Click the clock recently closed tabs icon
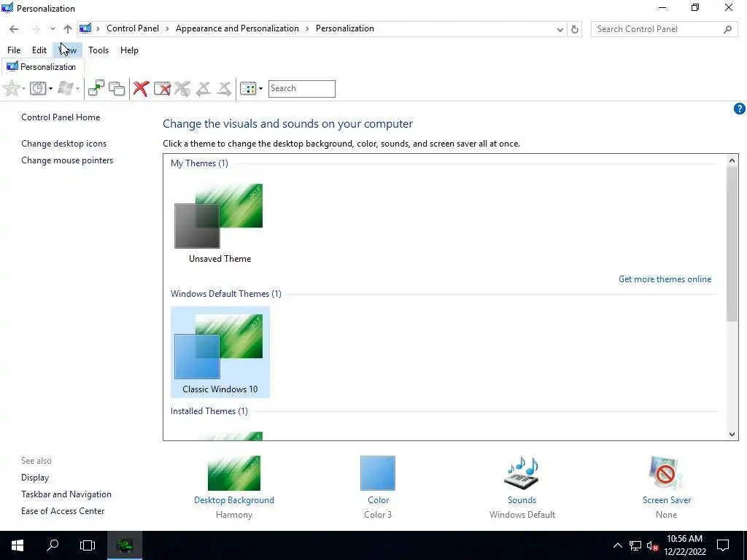747x560 pixels. 38,88
